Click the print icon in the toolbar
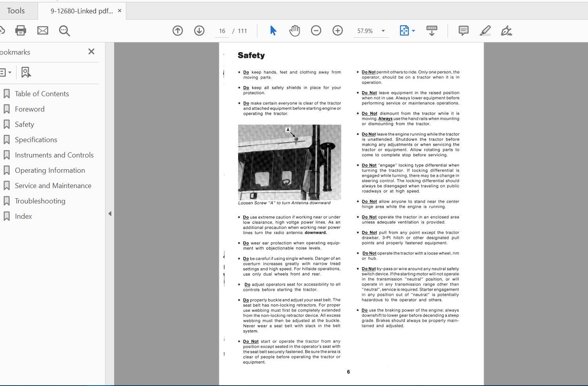 coord(20,31)
